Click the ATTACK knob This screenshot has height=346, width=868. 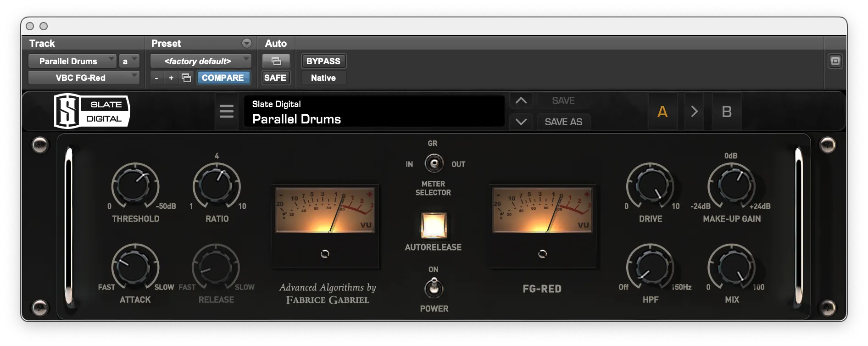click(x=135, y=267)
